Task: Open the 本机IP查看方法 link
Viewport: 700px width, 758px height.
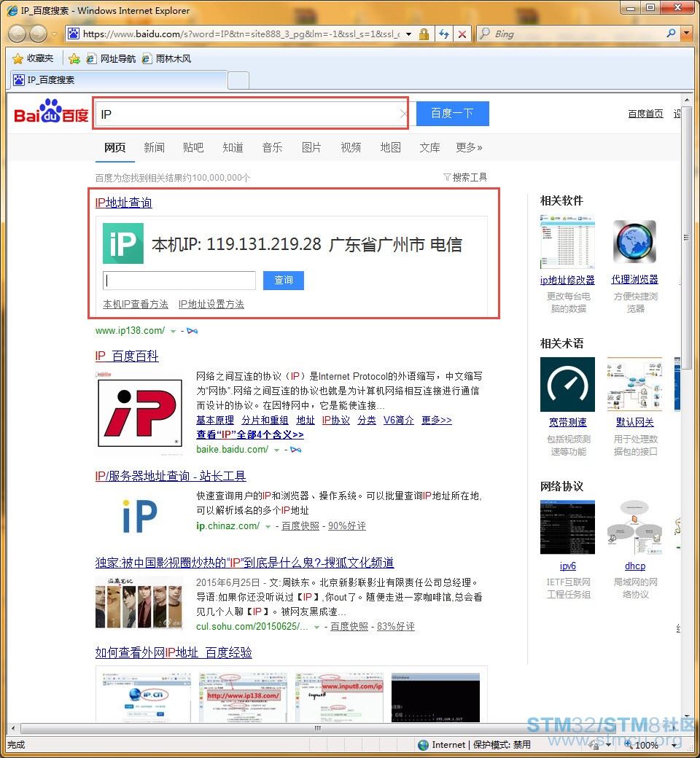Action: coord(136,304)
